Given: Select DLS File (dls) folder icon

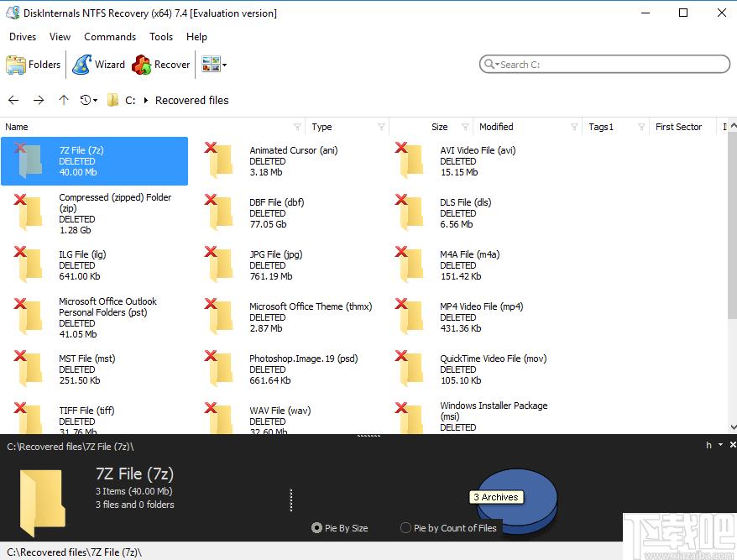Looking at the screenshot, I should [x=410, y=212].
